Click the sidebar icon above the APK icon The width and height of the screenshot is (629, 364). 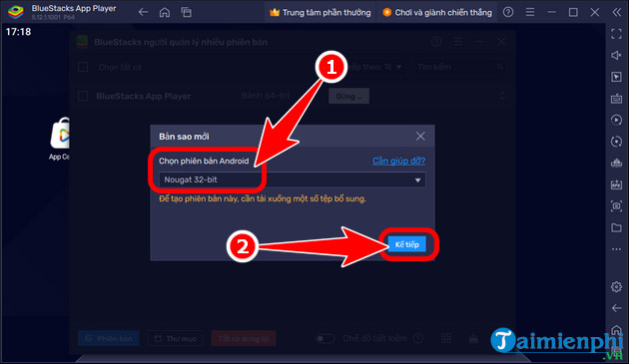click(x=616, y=163)
